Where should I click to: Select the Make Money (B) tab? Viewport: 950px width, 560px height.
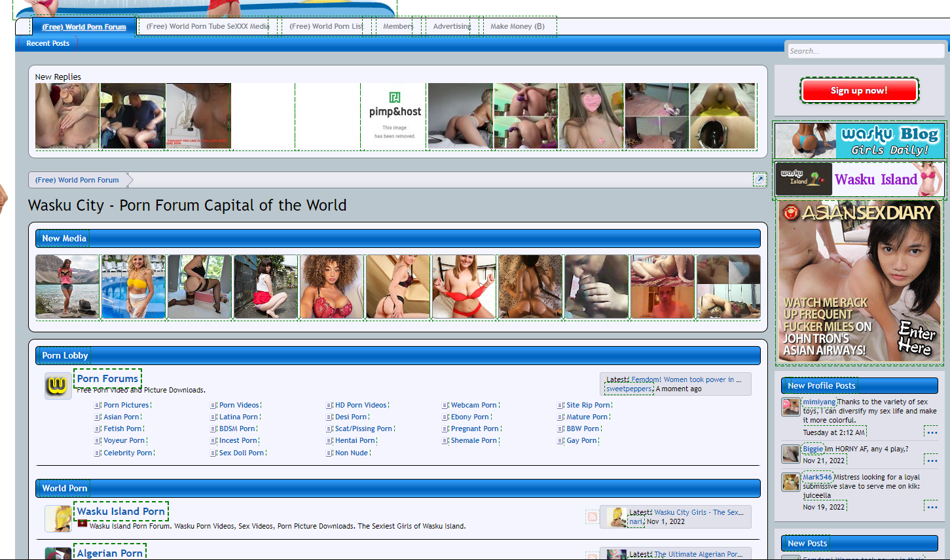517,27
